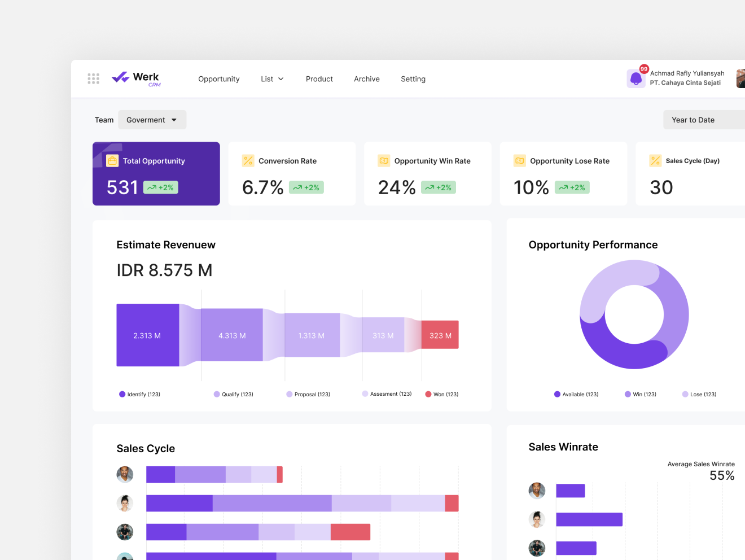This screenshot has height=560, width=745.
Task: Open the Archive menu item
Action: [367, 79]
